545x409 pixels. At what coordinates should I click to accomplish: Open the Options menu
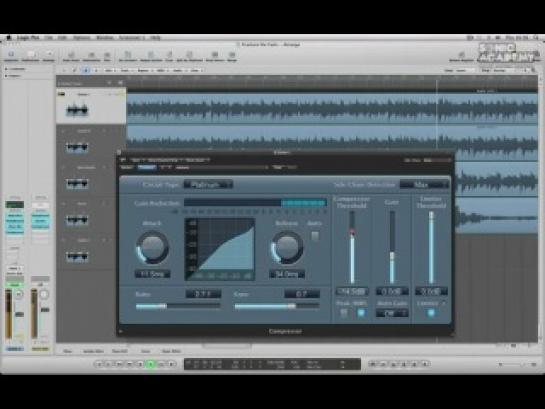(81, 38)
